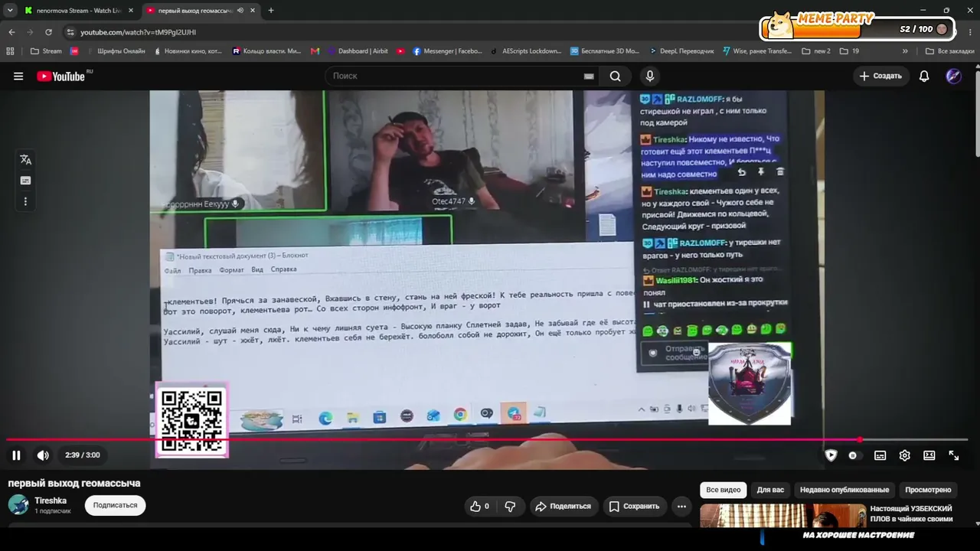Click the translate icon beside the video
This screenshot has height=551, width=980.
pos(25,159)
